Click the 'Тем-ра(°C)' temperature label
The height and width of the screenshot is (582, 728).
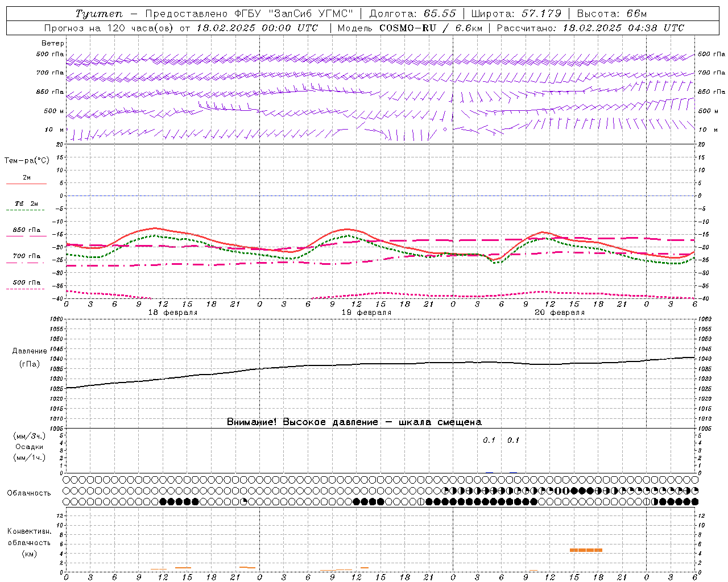(27, 161)
